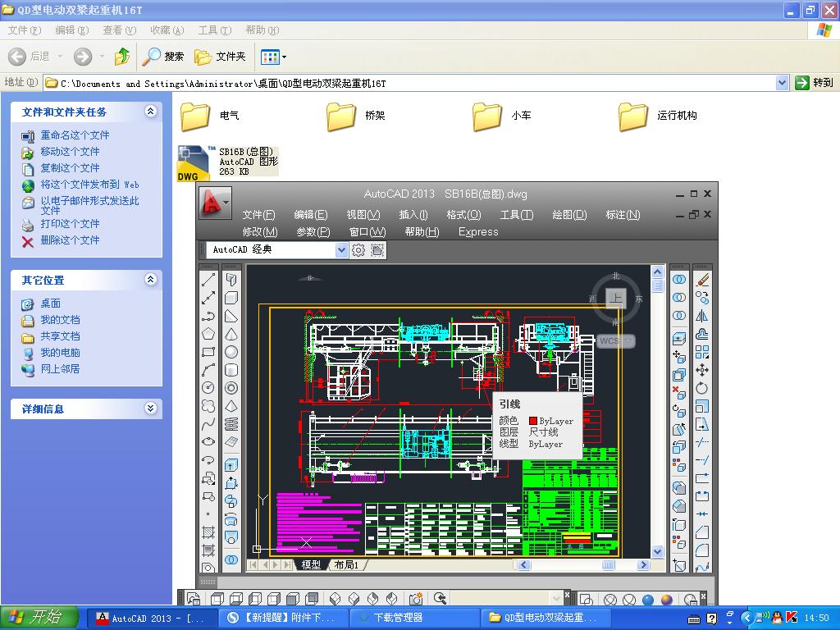Activate the Mirror tool
Image resolution: width=840 pixels, height=630 pixels.
(702, 314)
